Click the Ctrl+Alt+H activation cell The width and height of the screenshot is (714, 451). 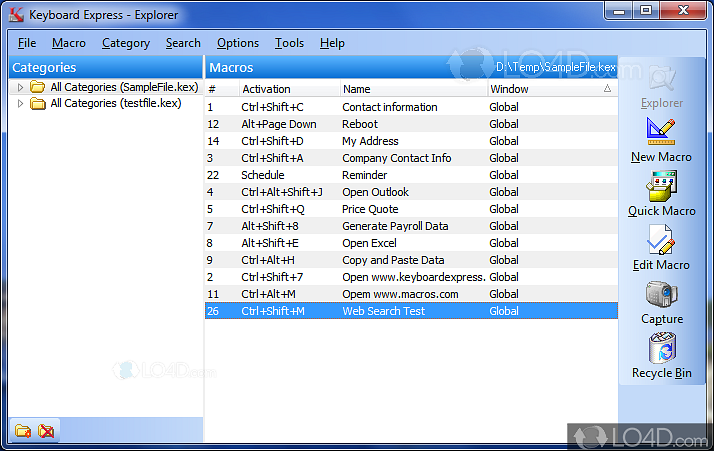click(x=268, y=260)
